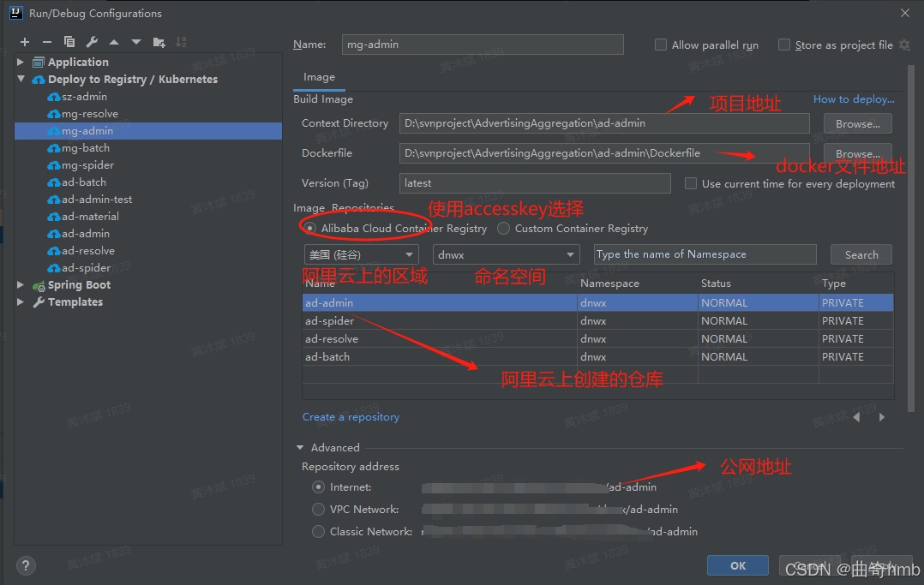Click gear icon next to Store as project file
Image resolution: width=924 pixels, height=585 pixels.
pos(904,45)
